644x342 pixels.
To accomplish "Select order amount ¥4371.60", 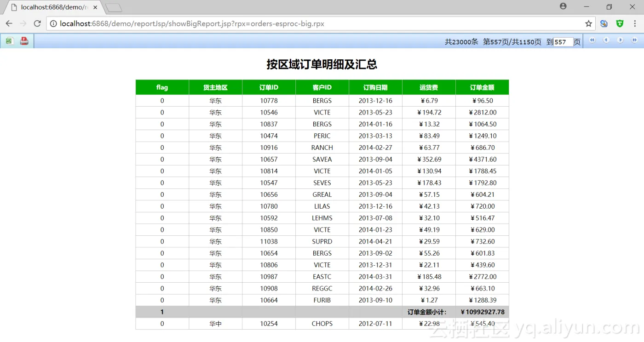I will point(482,160).
